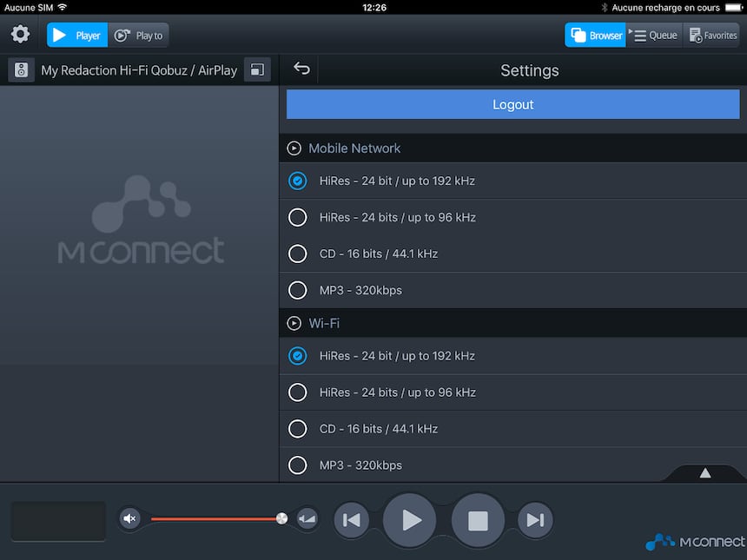Click the Wi-Fi status icon
This screenshot has width=747, height=560.
pos(63,7)
